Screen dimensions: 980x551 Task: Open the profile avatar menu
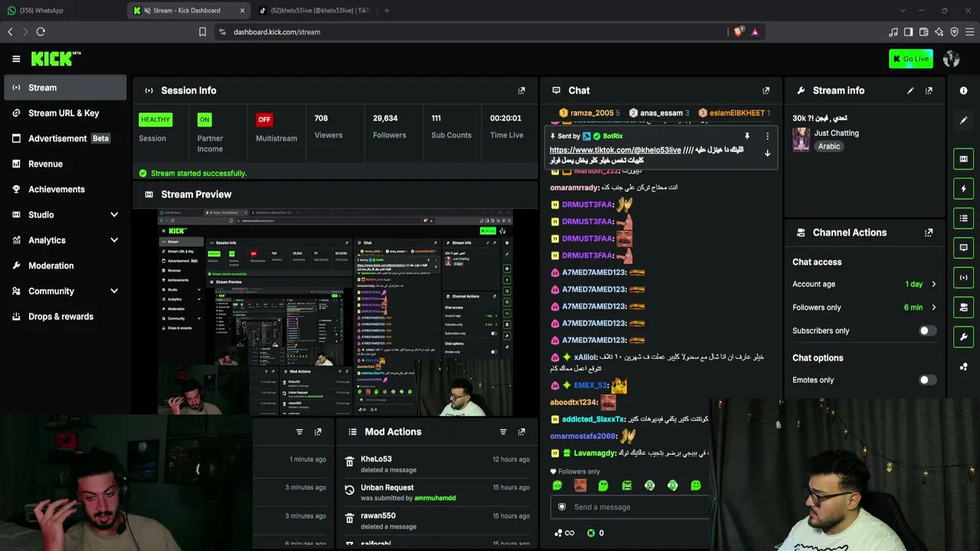tap(952, 59)
